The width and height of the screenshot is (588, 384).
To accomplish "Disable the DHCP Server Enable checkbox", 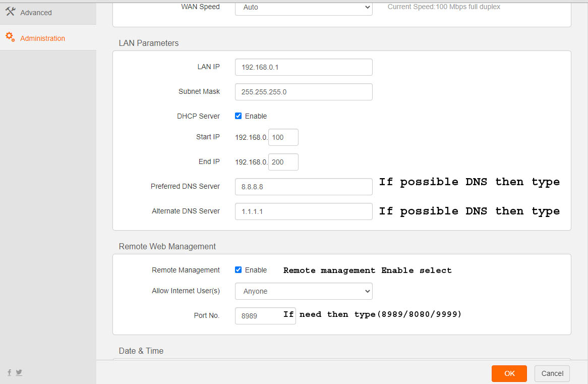I will pos(239,116).
